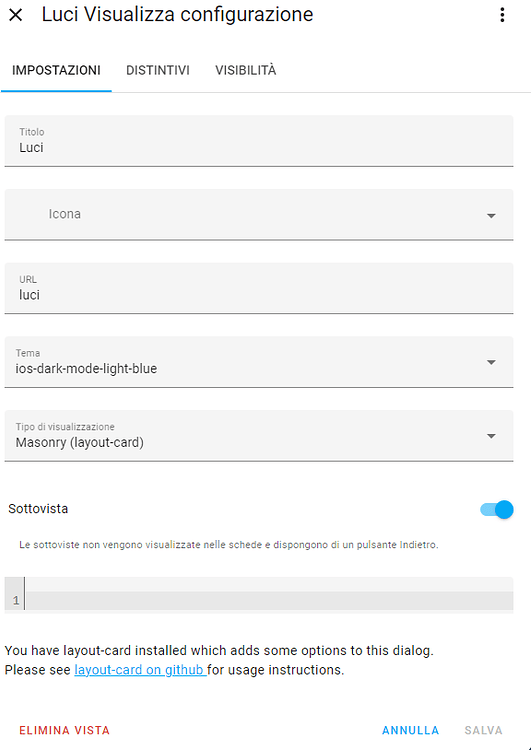
Task: Click line 1 of the code editor
Action: tap(268, 600)
